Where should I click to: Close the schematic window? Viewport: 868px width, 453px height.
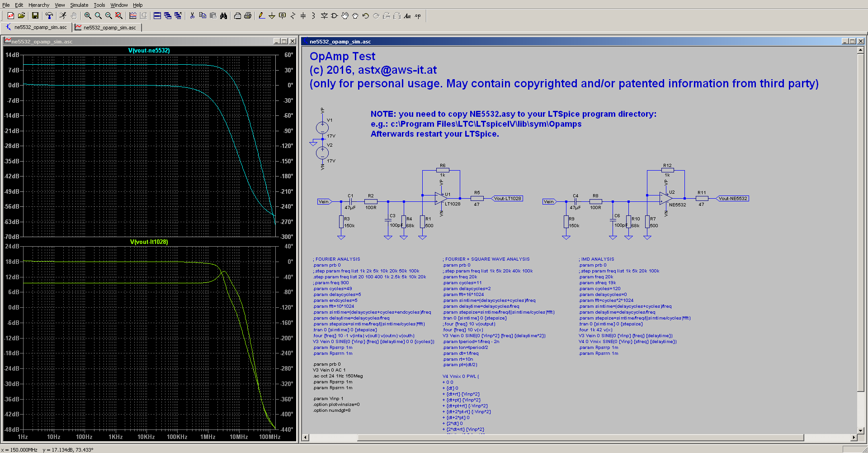pyautogui.click(x=861, y=41)
